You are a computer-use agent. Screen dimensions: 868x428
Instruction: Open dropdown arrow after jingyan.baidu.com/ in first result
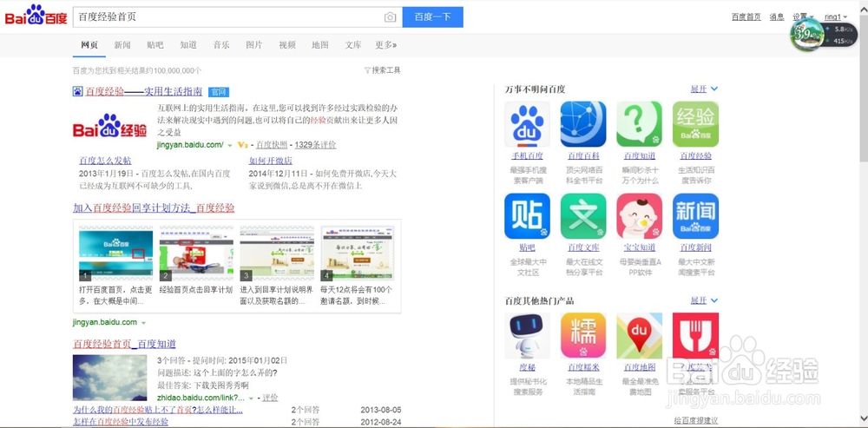[x=230, y=146]
